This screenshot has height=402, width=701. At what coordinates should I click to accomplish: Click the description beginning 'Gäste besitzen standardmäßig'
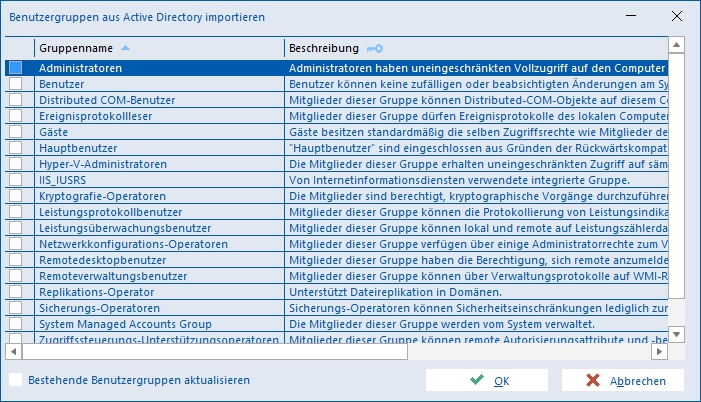pyautogui.click(x=478, y=132)
